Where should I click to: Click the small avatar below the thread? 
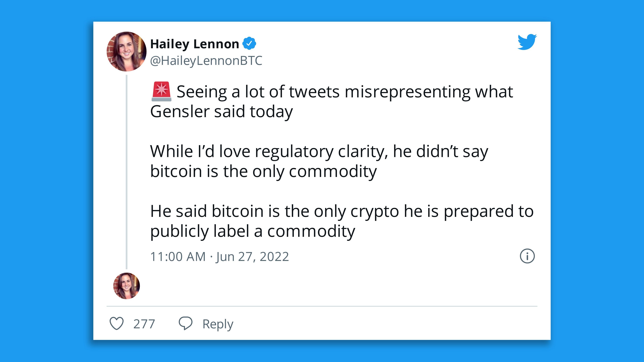(x=126, y=286)
